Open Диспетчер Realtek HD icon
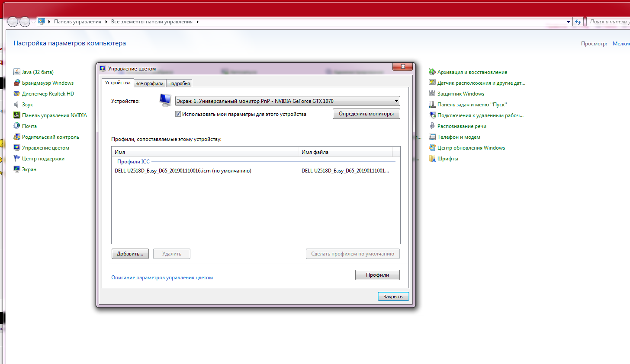The height and width of the screenshot is (364, 630). pos(17,94)
